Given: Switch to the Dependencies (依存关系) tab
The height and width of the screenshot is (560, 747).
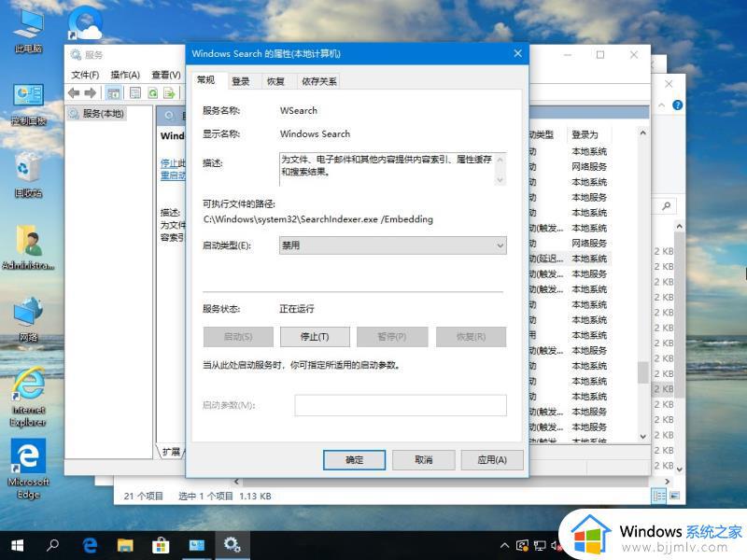Looking at the screenshot, I should [x=318, y=81].
